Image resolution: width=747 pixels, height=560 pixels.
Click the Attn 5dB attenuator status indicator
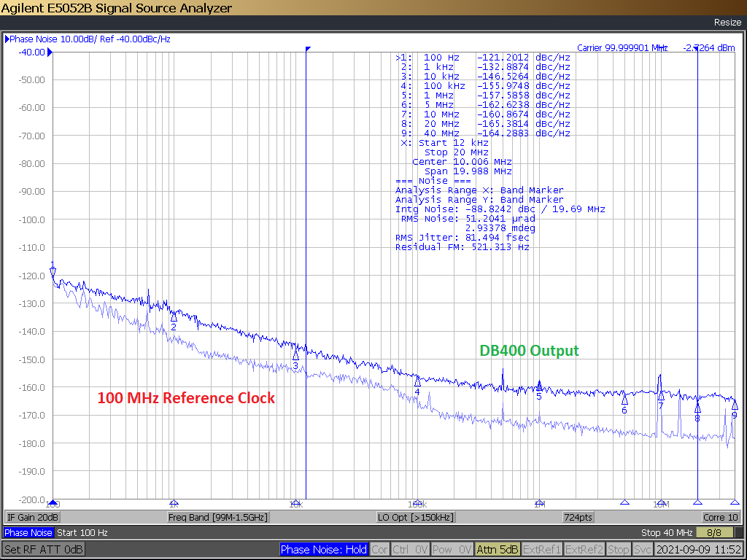coord(498,549)
